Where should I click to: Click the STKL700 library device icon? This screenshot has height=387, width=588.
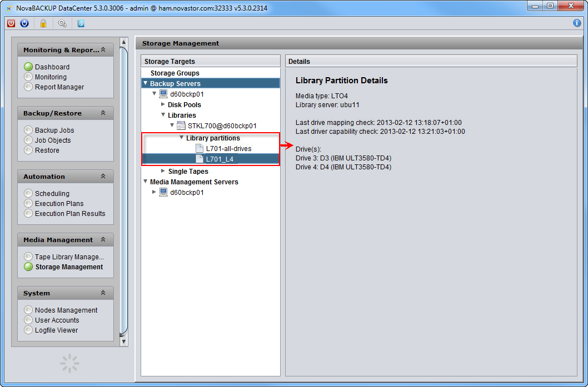pos(181,125)
